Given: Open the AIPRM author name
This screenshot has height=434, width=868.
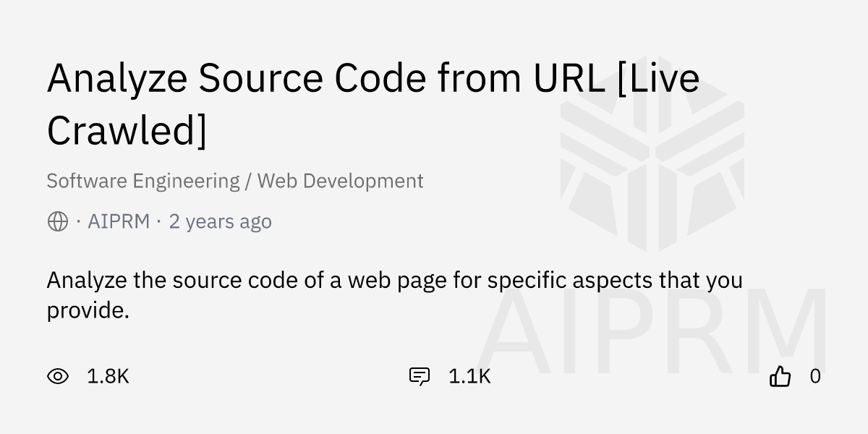Looking at the screenshot, I should click(119, 221).
